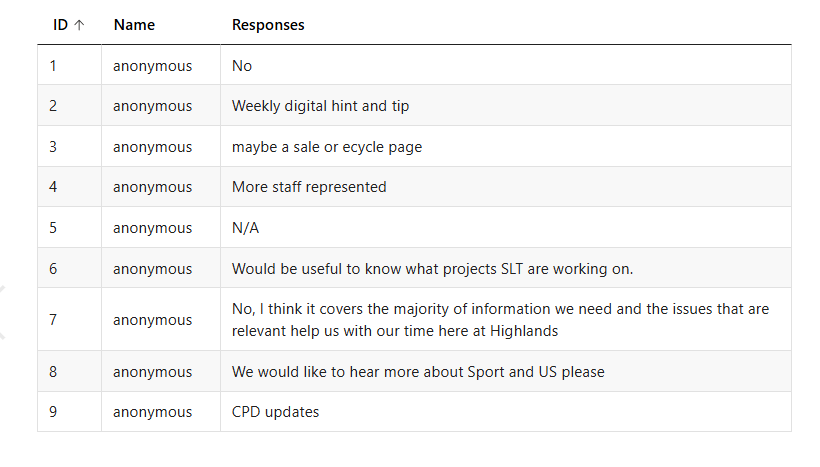The height and width of the screenshot is (467, 820).
Task: Select response about projects SLT are working on
Action: coord(432,269)
